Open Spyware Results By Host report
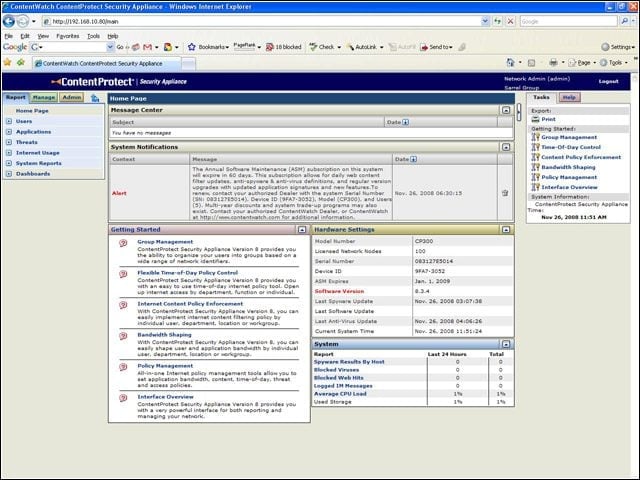 coord(349,362)
